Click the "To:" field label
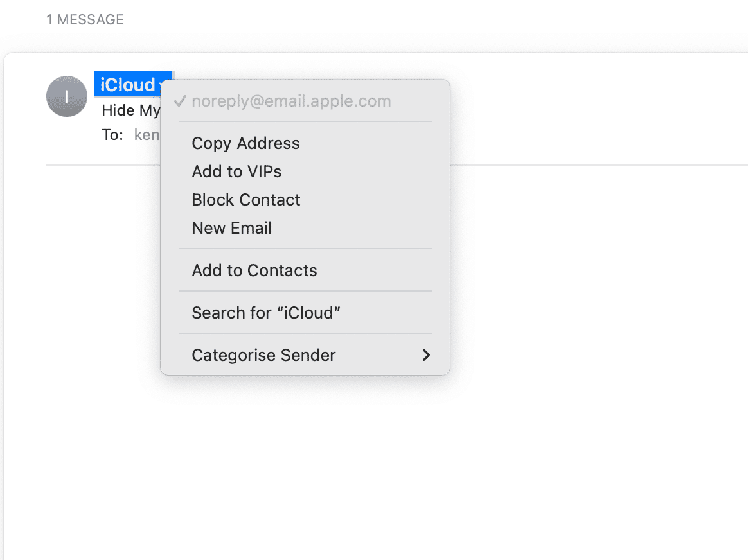The image size is (748, 560). tap(112, 135)
